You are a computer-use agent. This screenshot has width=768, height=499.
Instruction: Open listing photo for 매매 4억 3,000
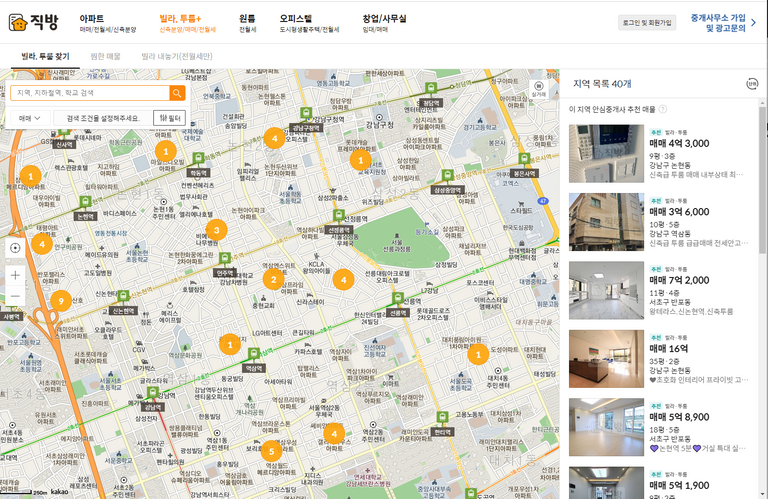coord(606,153)
